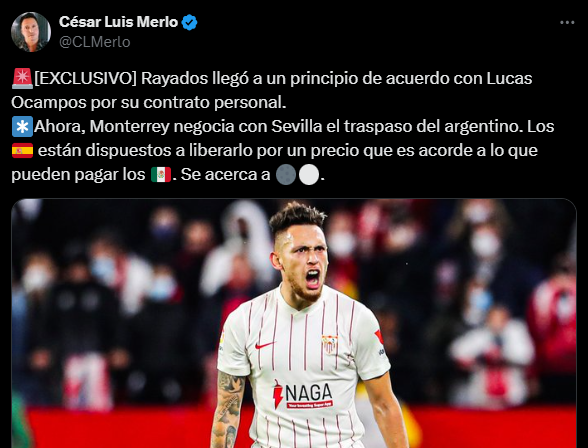Open the attached Lucas Ocampos photo
Screen dimensions: 588x448
click(x=294, y=323)
